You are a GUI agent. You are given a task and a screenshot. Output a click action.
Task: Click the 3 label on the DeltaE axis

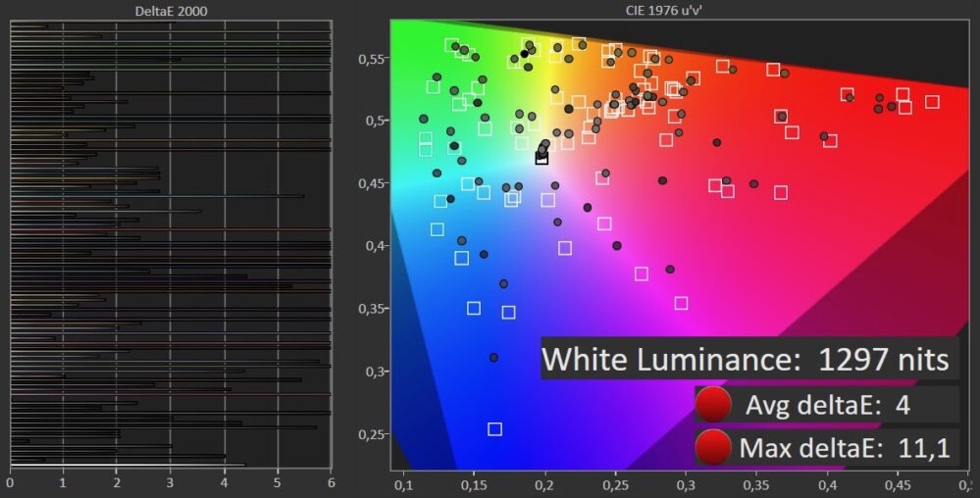(x=170, y=483)
